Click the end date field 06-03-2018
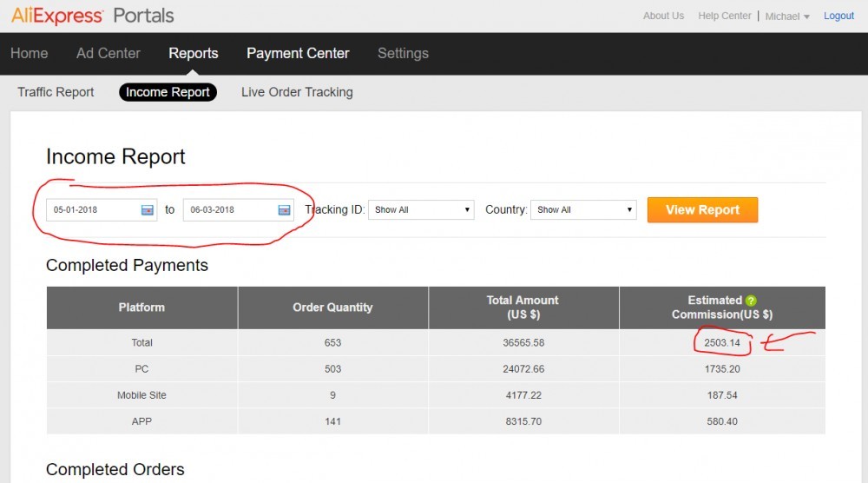This screenshot has width=868, height=483. [x=238, y=210]
